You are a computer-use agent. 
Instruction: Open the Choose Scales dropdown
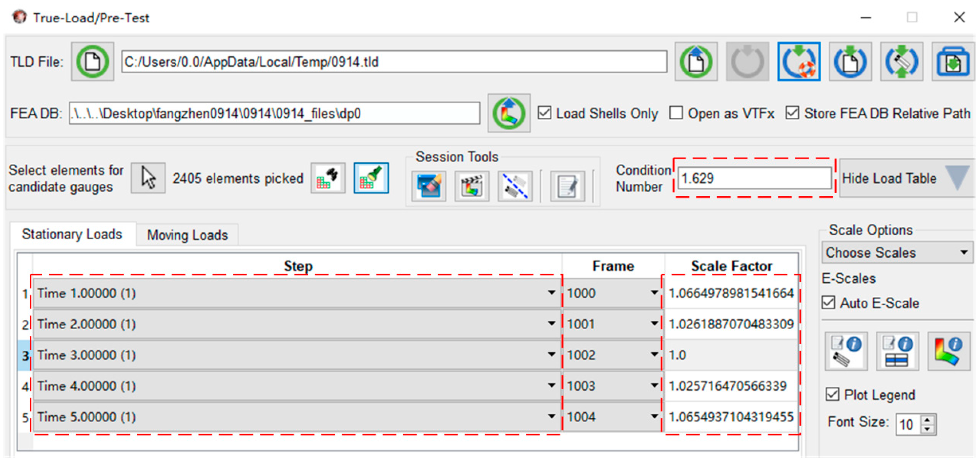tap(897, 253)
